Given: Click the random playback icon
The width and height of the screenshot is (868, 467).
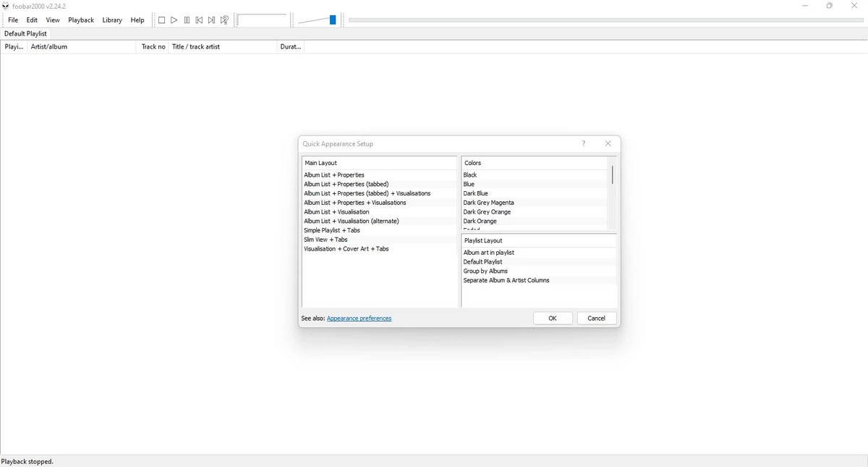Looking at the screenshot, I should 224,20.
